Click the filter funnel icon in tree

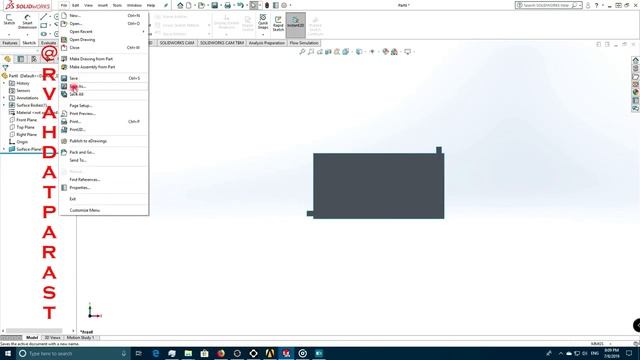(5, 68)
